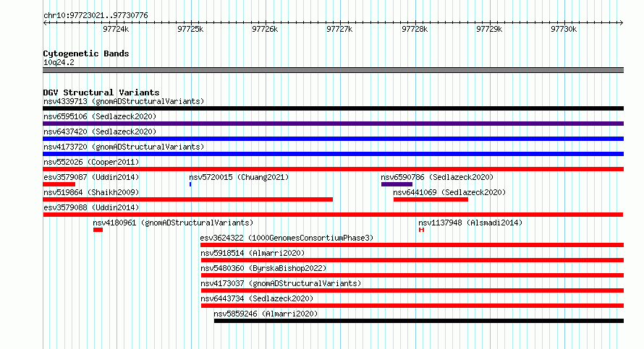
Task: Click the red nsv552026 variant bar
Action: [x=333, y=169]
